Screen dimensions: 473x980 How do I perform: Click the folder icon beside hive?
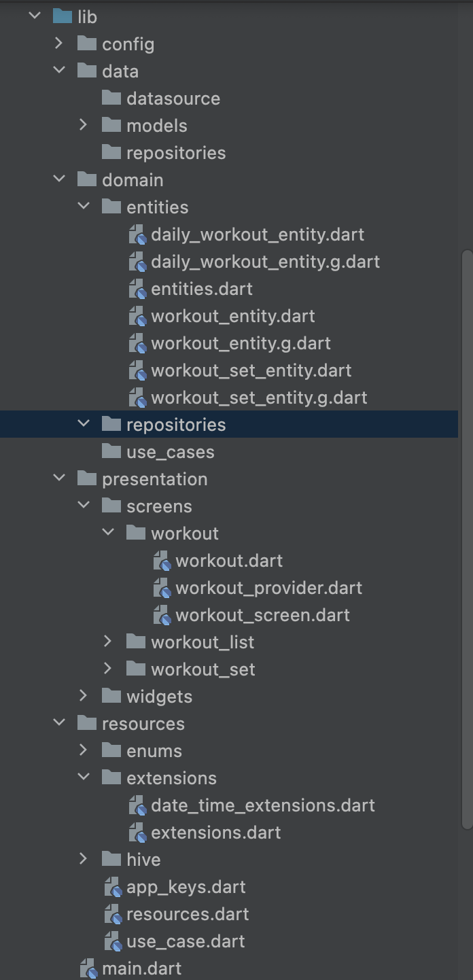coord(111,860)
